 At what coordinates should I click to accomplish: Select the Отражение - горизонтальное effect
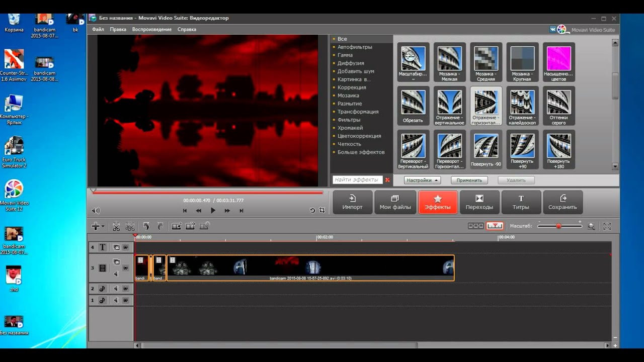point(486,106)
